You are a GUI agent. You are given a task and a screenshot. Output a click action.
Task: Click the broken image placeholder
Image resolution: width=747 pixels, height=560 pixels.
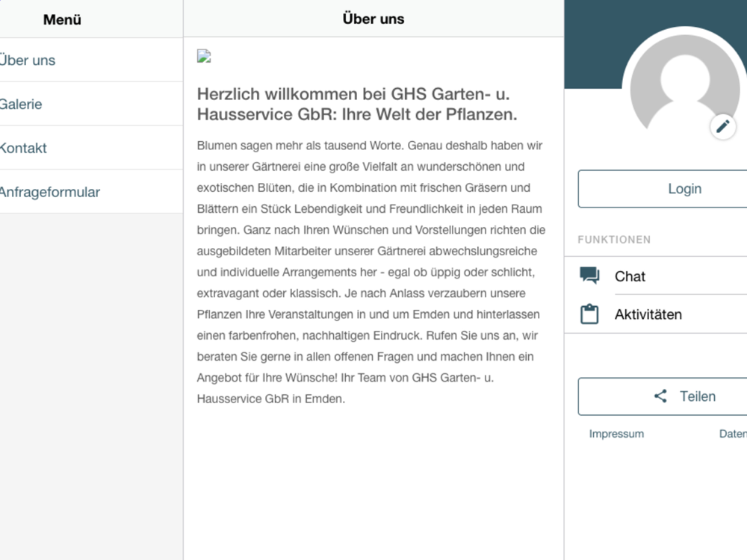click(x=204, y=56)
